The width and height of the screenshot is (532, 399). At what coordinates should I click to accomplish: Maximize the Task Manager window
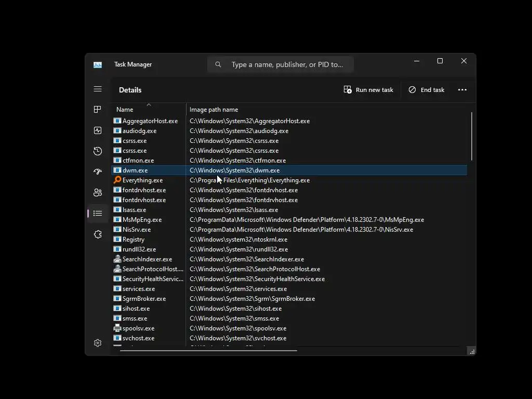[440, 61]
